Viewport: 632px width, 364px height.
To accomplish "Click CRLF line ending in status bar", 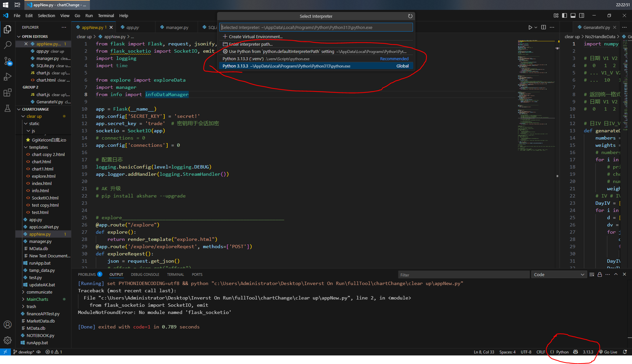I will click(x=541, y=352).
